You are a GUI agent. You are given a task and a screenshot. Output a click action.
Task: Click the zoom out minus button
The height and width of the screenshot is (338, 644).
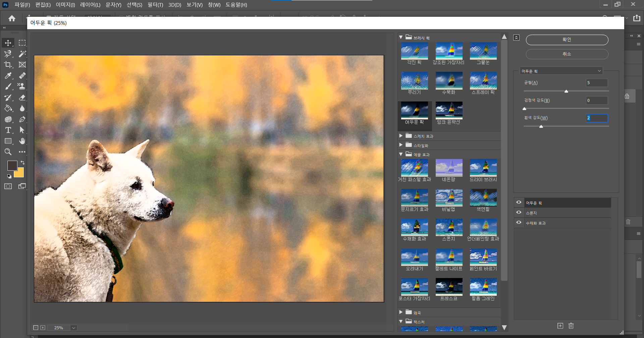tap(36, 328)
